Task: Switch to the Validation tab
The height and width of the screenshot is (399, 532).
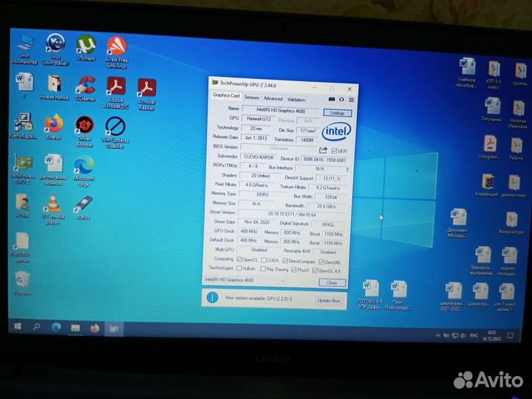Action: (296, 100)
